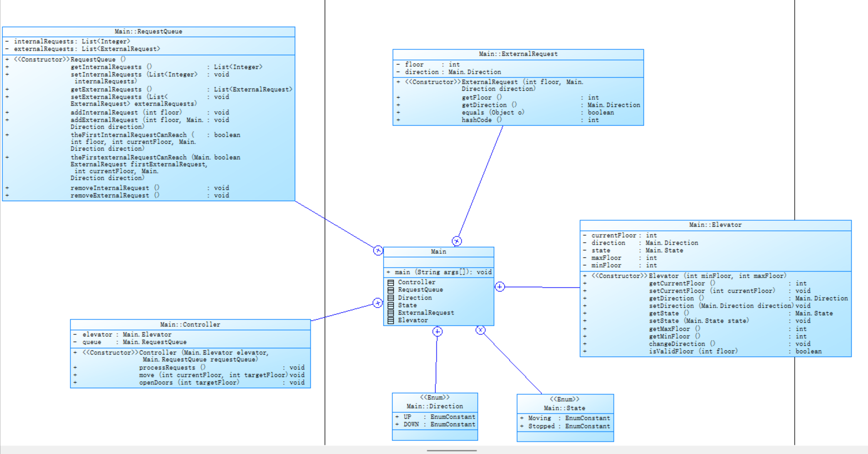Screen dimensions: 868x454
Task: Select the Main::State enum box title
Action: click(564, 408)
